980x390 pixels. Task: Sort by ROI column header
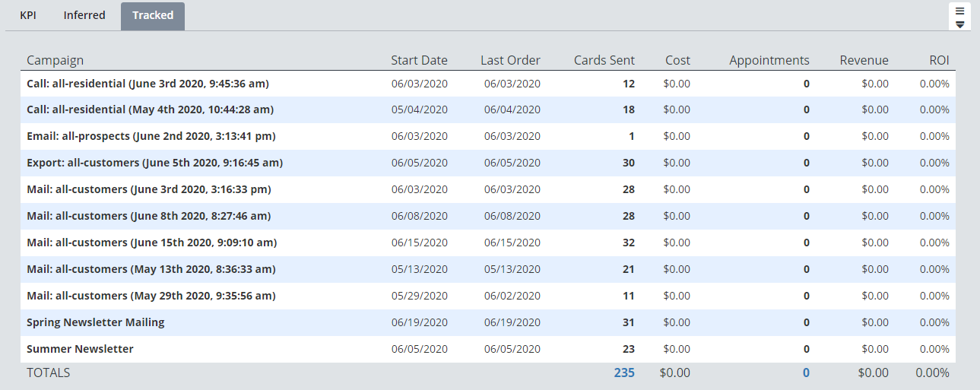click(x=939, y=60)
